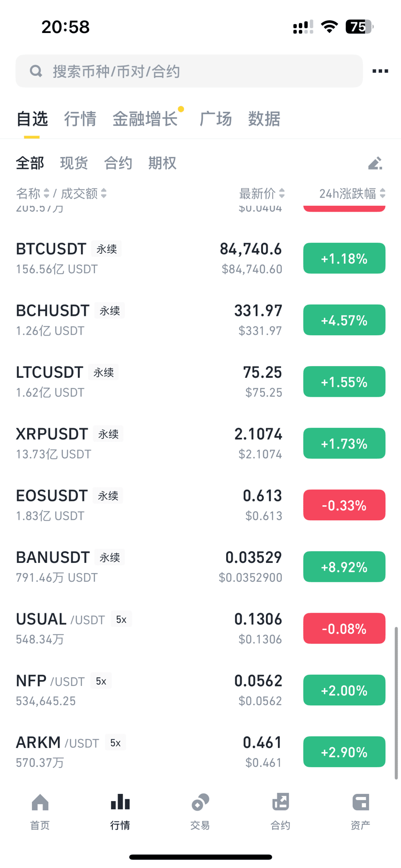
Task: Select the 行情 chart icon in bottom bar
Action: 120,803
